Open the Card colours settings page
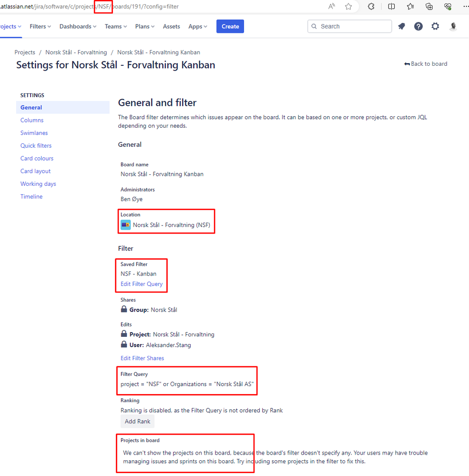Viewport: 469px width, 476px height. click(x=37, y=159)
